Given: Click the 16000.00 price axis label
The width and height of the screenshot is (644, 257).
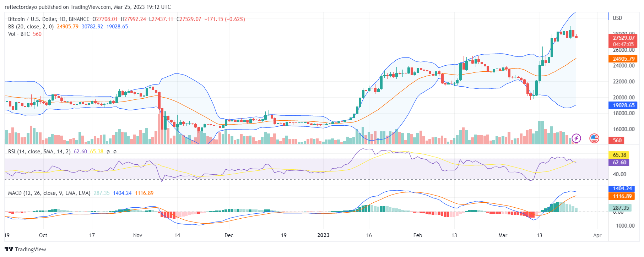Looking at the screenshot, I should tap(624, 129).
